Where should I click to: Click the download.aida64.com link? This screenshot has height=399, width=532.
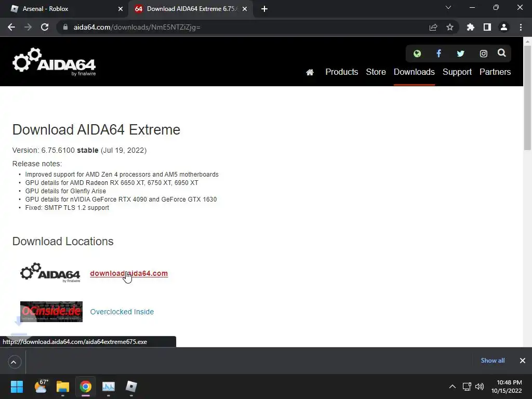[x=129, y=273]
